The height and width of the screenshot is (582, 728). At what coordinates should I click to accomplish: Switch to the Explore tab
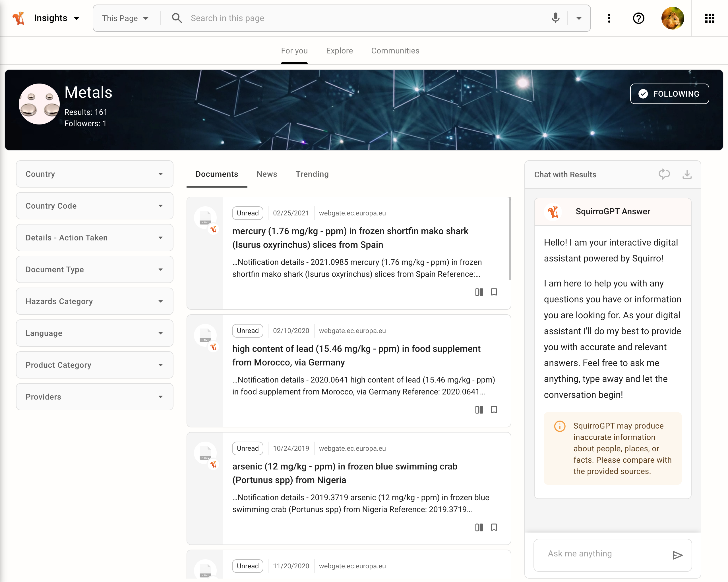tap(339, 51)
